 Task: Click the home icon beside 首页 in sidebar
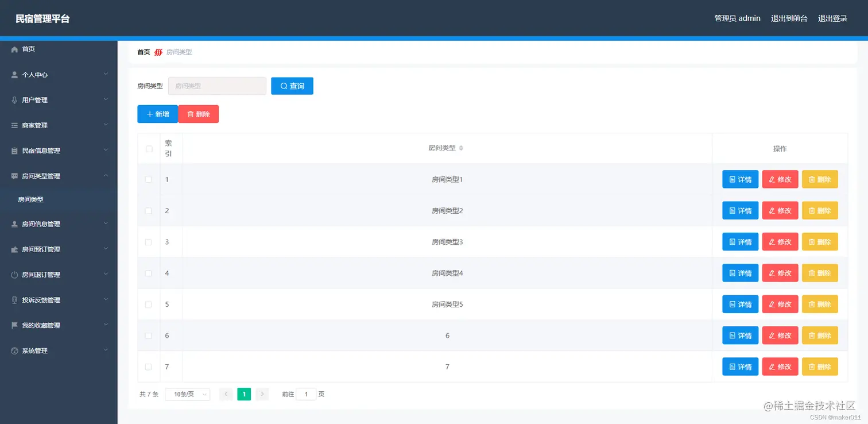click(15, 49)
